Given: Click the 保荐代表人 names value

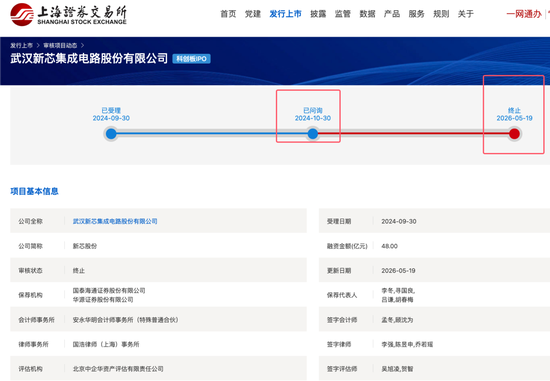Looking at the screenshot, I should pyautogui.click(x=398, y=295).
